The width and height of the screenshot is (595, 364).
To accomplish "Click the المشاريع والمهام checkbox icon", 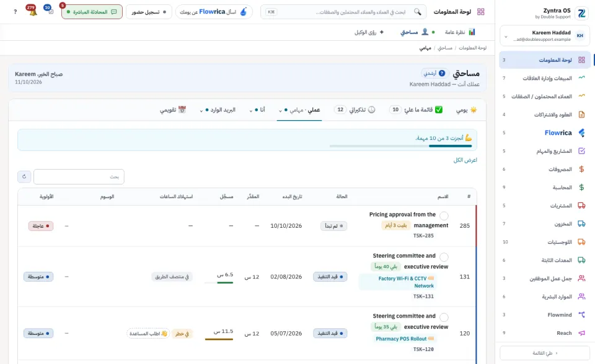I will pyautogui.click(x=581, y=151).
